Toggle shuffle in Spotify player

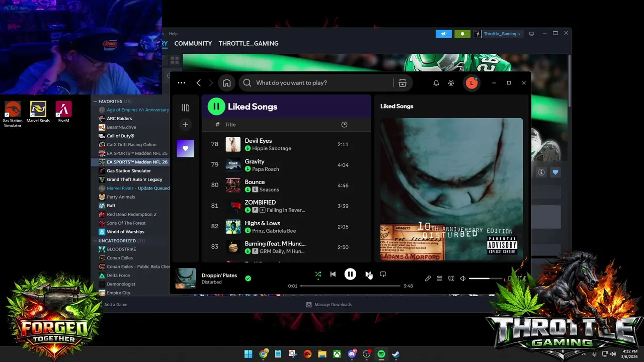[x=318, y=275]
